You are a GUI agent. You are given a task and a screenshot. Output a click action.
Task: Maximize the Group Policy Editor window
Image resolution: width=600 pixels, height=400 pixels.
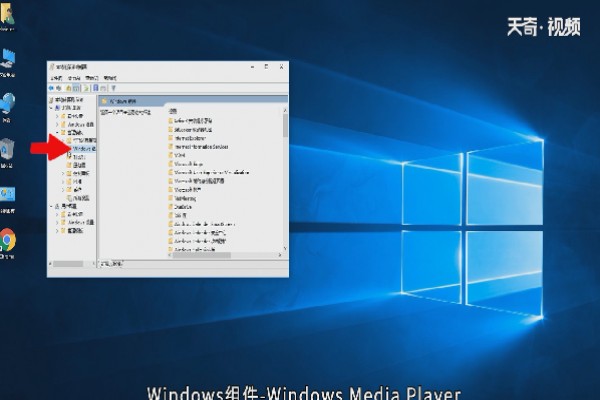point(266,67)
